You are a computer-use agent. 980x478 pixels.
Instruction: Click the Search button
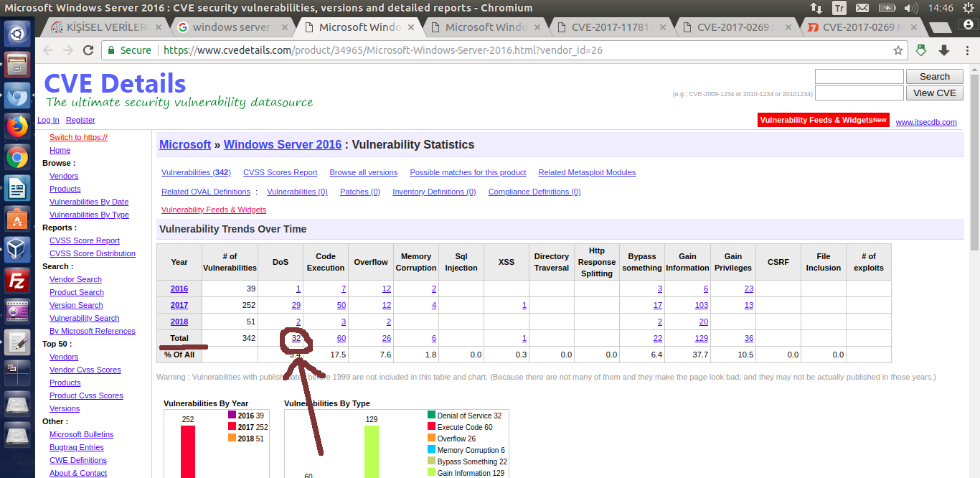point(934,77)
